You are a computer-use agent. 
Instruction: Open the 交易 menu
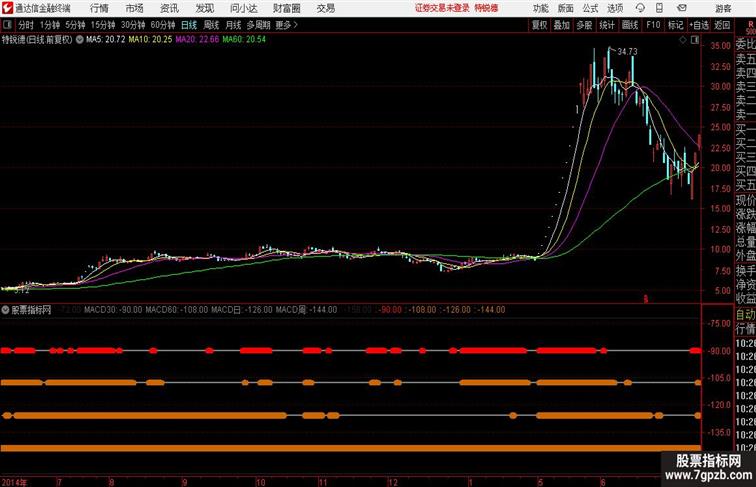325,8
